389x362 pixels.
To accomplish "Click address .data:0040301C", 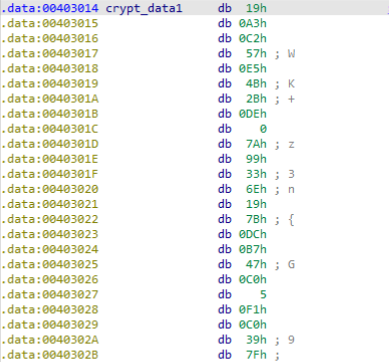I will click(50, 129).
